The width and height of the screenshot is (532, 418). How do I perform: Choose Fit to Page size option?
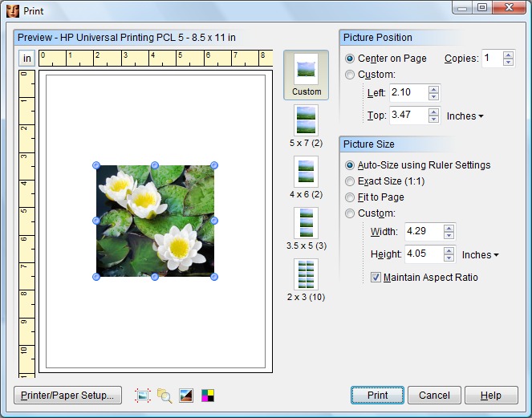pyautogui.click(x=350, y=197)
